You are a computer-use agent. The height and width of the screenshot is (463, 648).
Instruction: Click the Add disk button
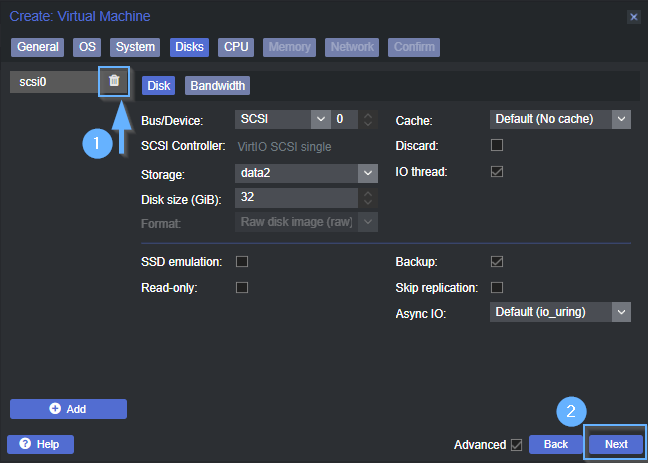68,409
